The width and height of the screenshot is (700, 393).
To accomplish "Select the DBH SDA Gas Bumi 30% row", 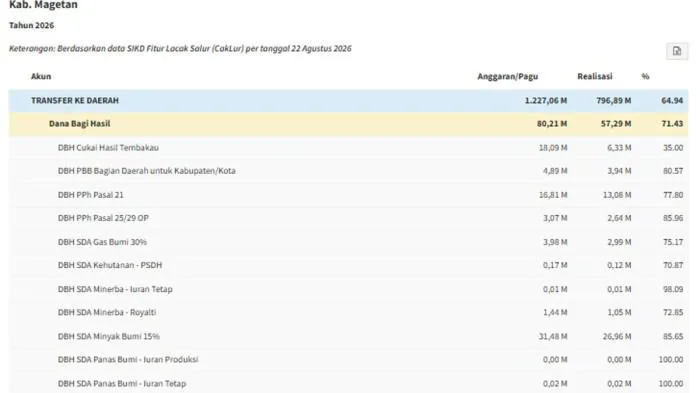I will [x=348, y=242].
